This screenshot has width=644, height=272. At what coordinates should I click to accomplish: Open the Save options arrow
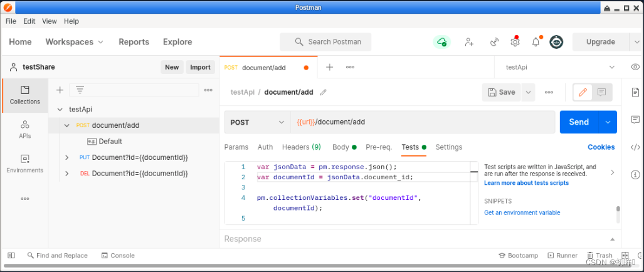(528, 92)
